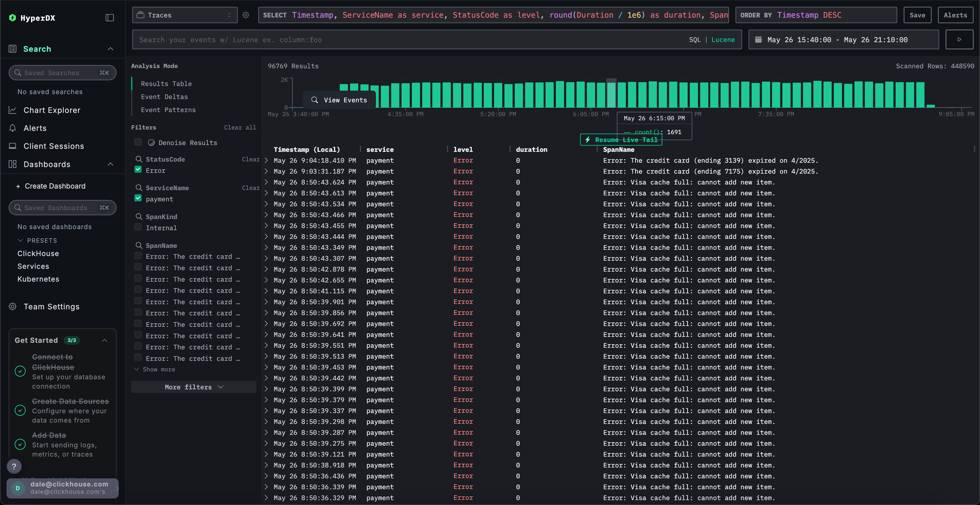Screen dimensions: 980x505
Task: Switch to Event Patterns analysis mode
Action: (168, 110)
